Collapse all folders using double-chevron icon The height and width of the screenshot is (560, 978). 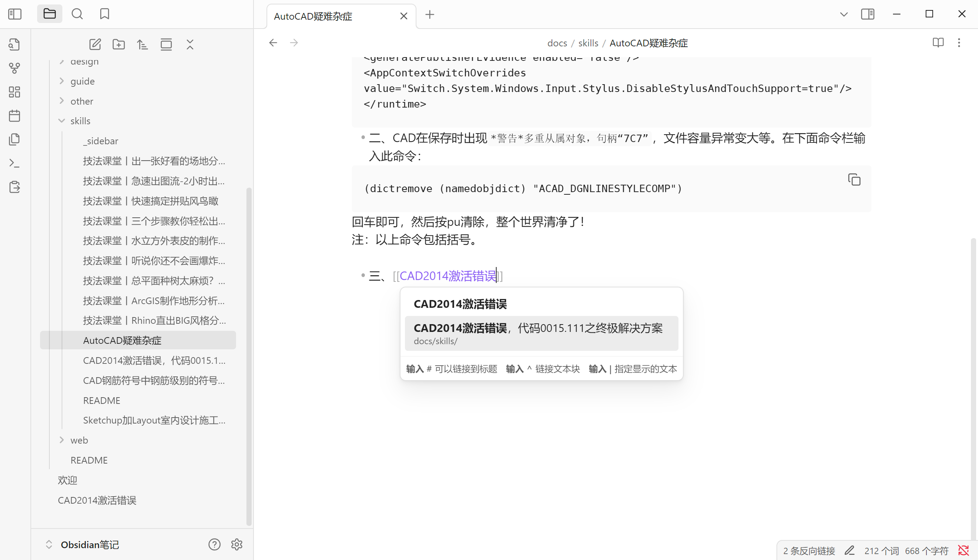coord(190,44)
